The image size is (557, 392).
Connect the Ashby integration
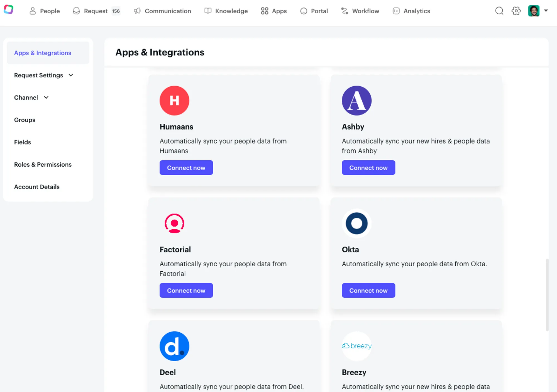(x=368, y=168)
